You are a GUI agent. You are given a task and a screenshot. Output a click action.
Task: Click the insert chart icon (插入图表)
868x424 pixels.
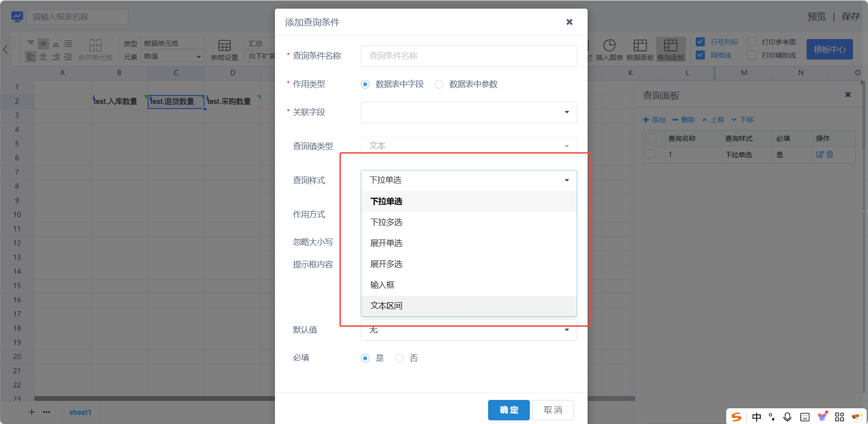[x=609, y=50]
